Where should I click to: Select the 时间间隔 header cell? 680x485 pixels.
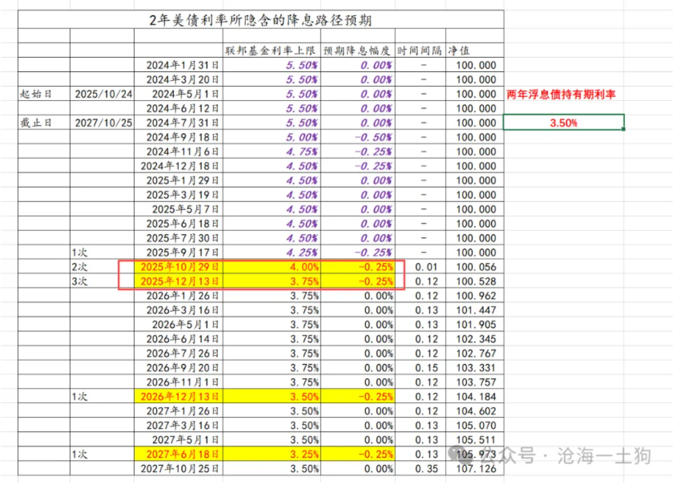point(420,50)
